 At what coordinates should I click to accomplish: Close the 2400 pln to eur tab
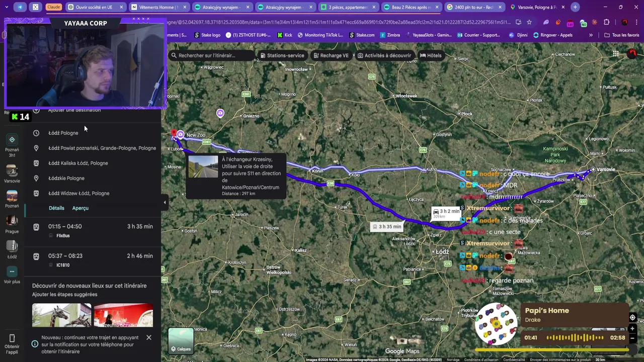(x=500, y=7)
